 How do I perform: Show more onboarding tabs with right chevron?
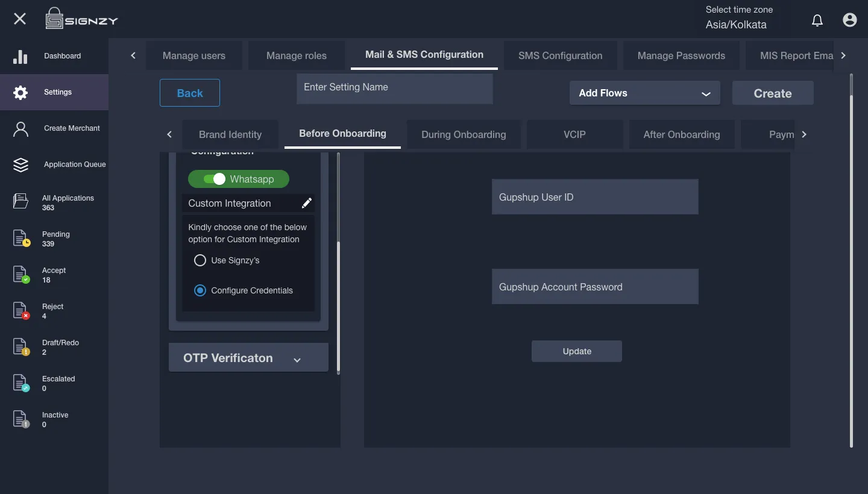pyautogui.click(x=804, y=134)
